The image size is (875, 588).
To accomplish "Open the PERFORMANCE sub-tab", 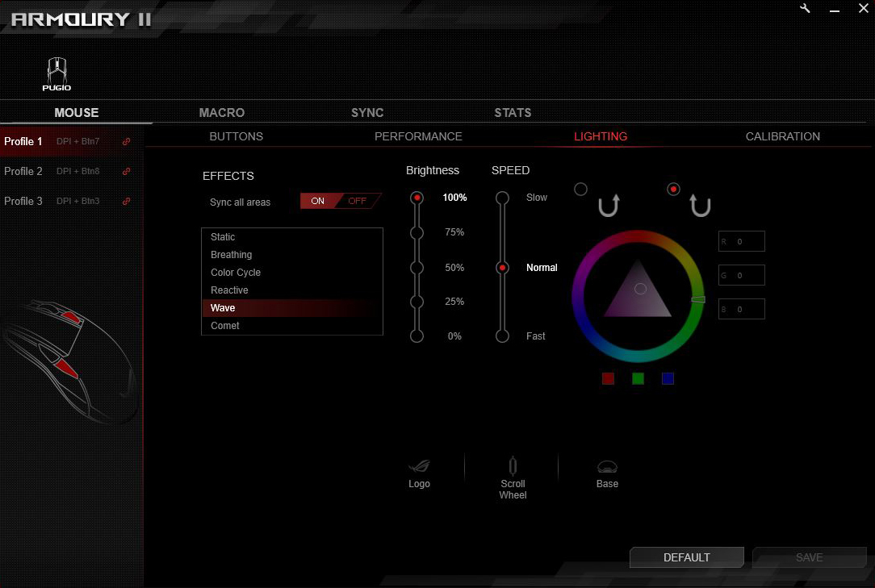I will click(x=418, y=136).
